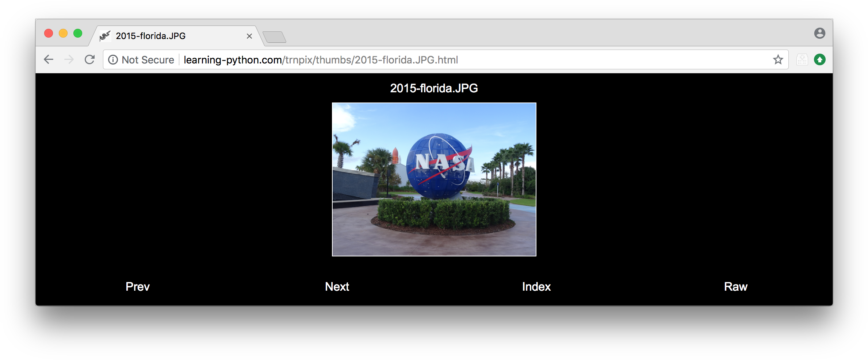This screenshot has height=360, width=868.
Task: Go to the Next image link
Action: (337, 286)
